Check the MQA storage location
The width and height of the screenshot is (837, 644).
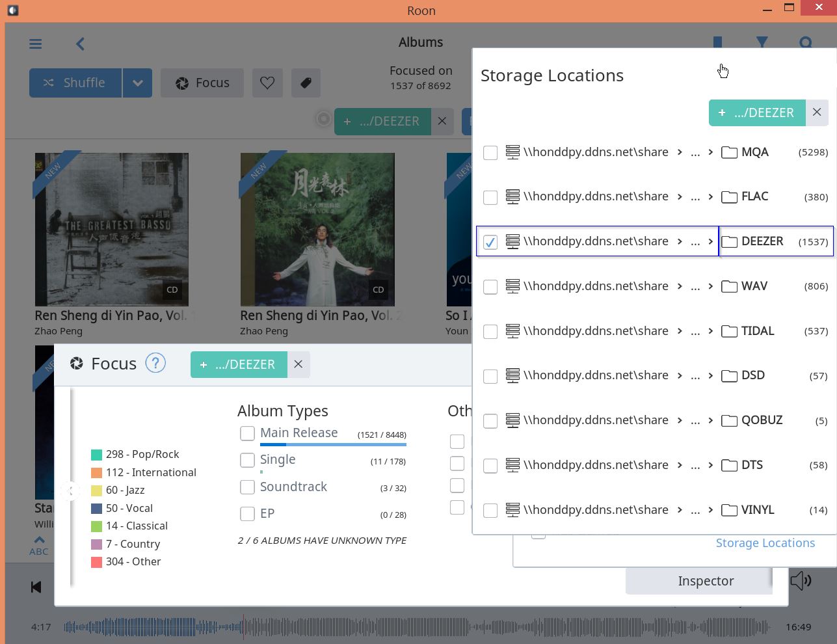tap(490, 152)
